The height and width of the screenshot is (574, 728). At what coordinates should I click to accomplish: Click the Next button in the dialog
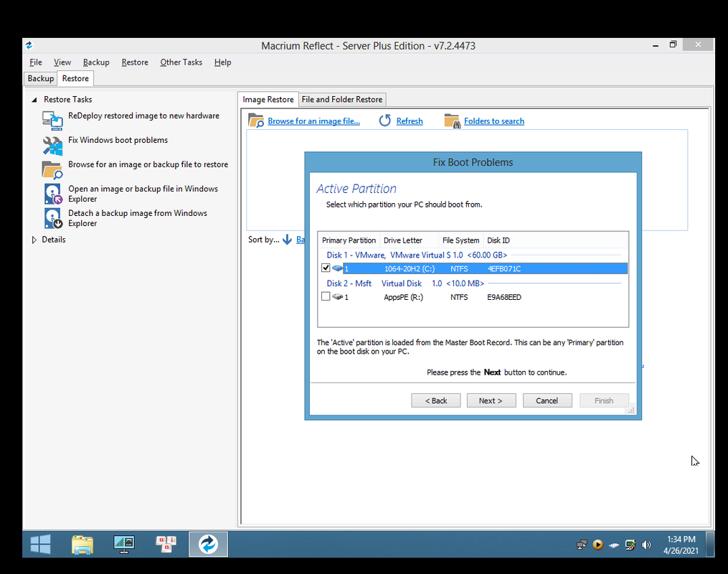[491, 400]
